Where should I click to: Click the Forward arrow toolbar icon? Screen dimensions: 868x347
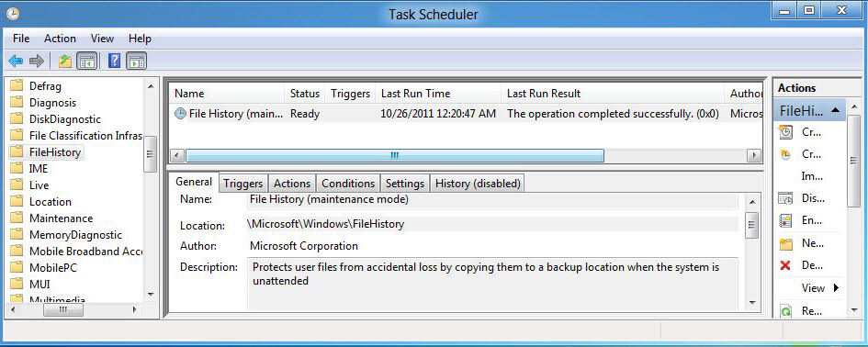(x=37, y=61)
